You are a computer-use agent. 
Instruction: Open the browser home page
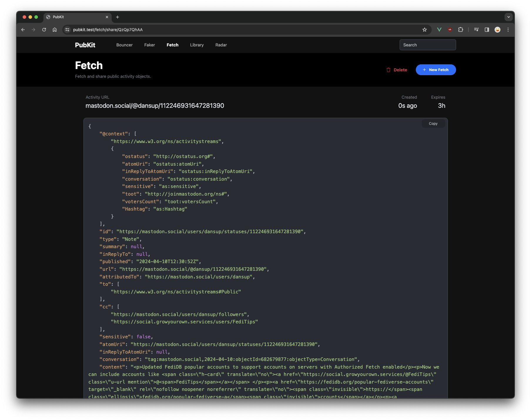coord(55,30)
